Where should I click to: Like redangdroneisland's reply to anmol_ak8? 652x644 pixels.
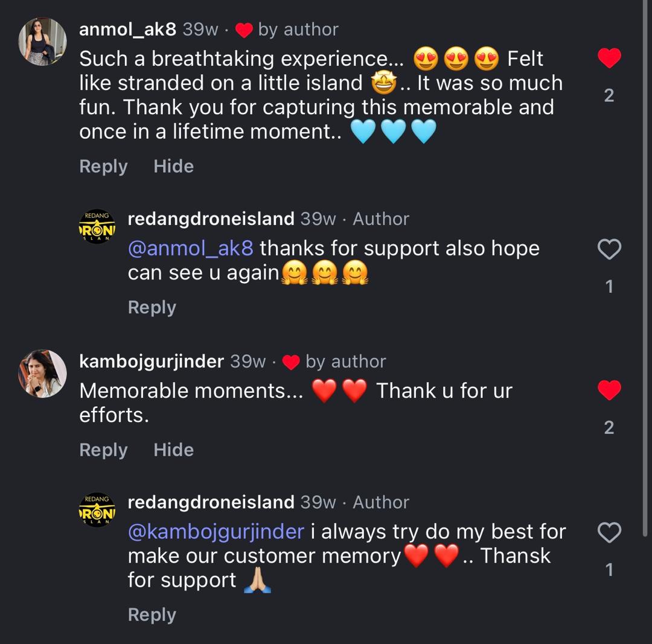(x=609, y=249)
